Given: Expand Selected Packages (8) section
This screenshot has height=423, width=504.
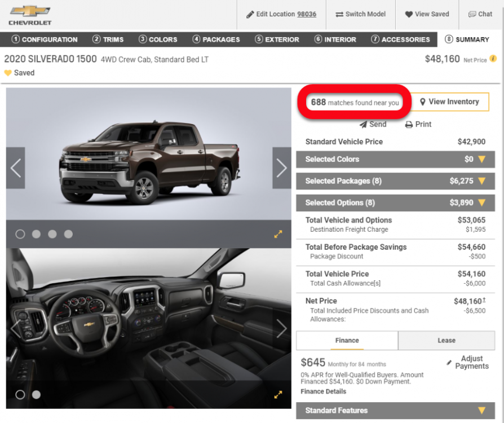Looking at the screenshot, I should [395, 181].
